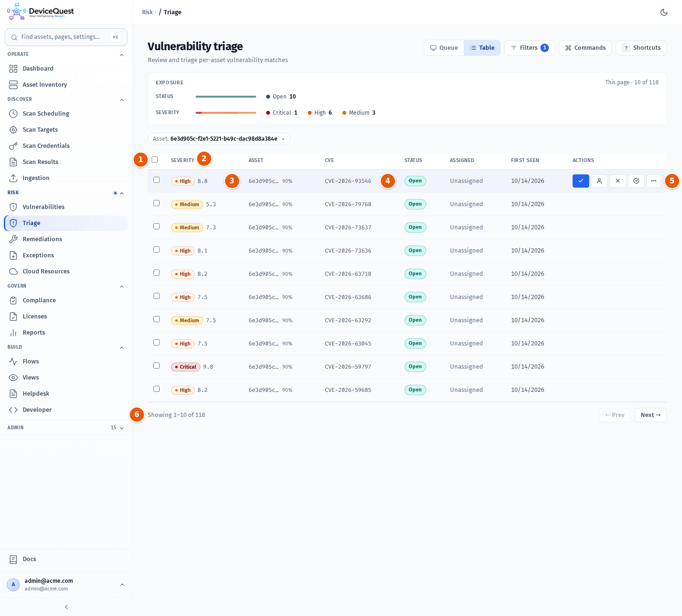
Task: Collapse the Discover sidebar section
Action: coord(122,100)
